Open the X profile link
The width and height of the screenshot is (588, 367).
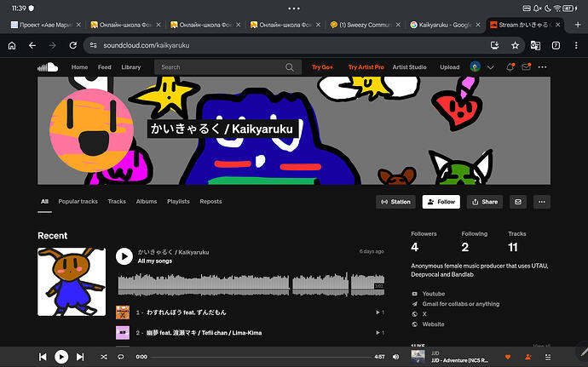(x=424, y=313)
